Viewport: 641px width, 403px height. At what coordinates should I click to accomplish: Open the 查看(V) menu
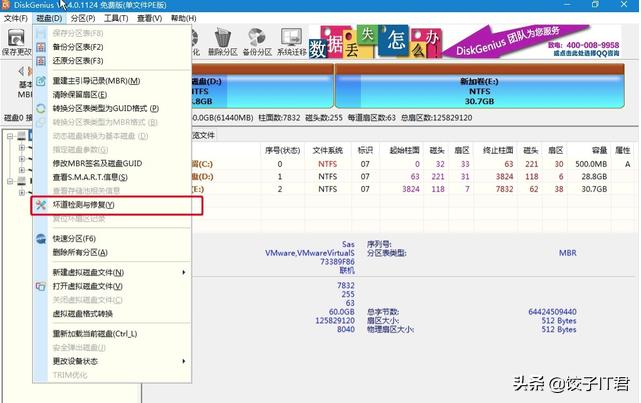tap(150, 18)
